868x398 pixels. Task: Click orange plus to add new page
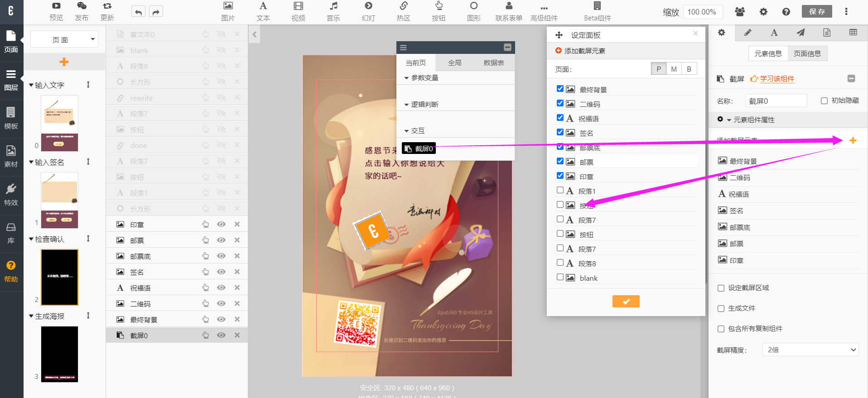(x=64, y=62)
